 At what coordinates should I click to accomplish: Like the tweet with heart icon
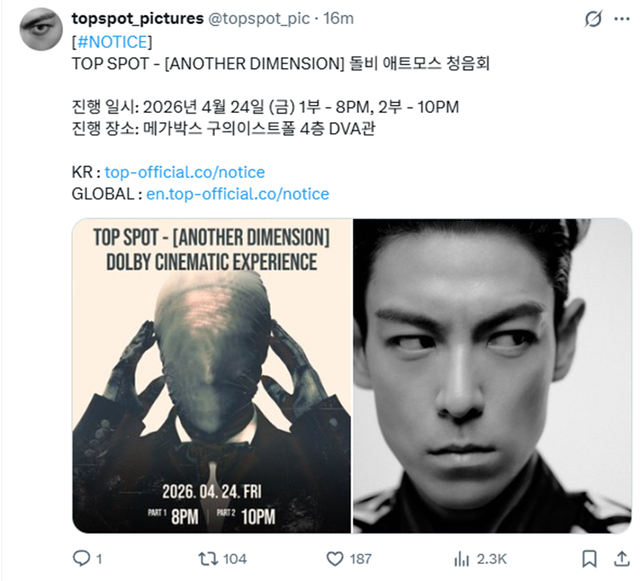point(335,559)
